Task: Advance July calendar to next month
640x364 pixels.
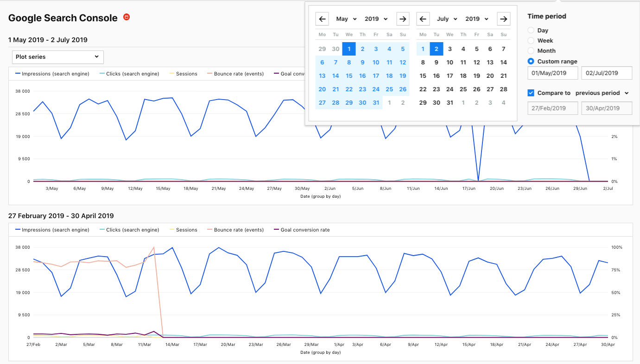Action: click(503, 19)
